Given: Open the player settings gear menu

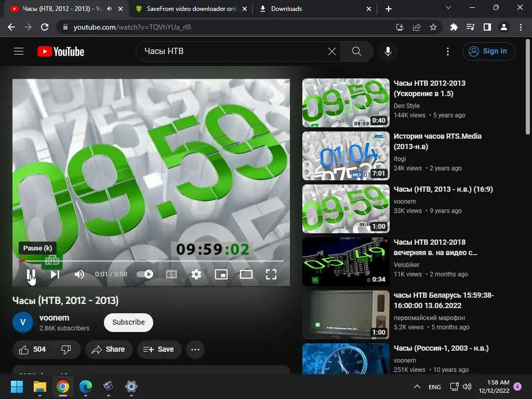Looking at the screenshot, I should coord(196,274).
